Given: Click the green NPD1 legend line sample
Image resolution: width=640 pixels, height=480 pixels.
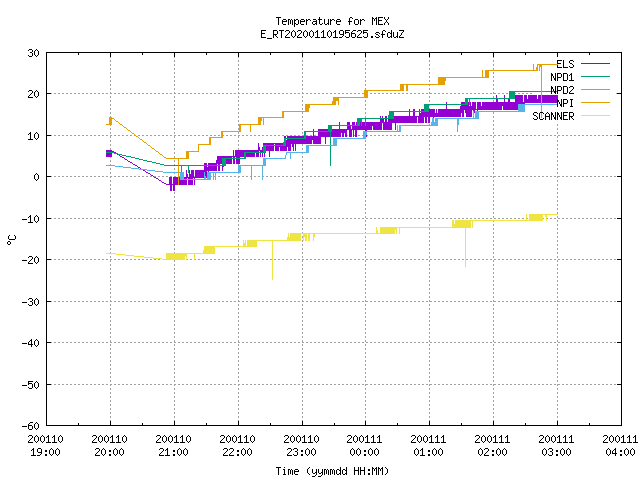Looking at the screenshot, I should coord(595,76).
